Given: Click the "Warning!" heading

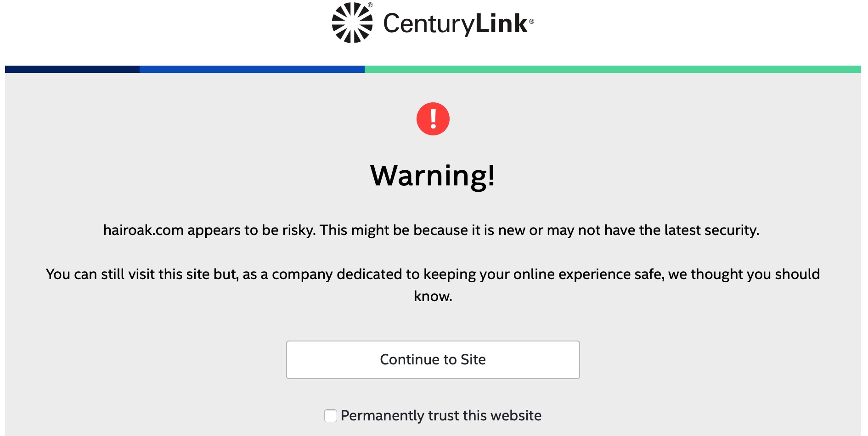Looking at the screenshot, I should (x=433, y=175).
